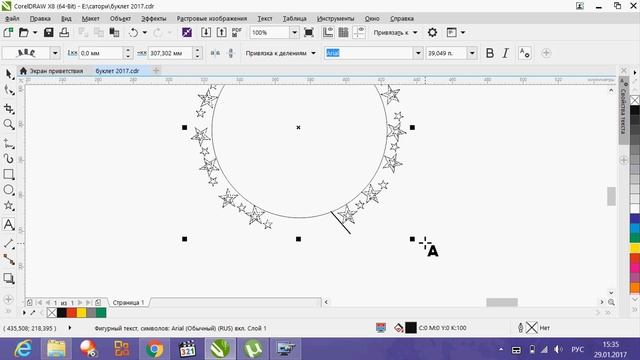Select the Crop tool
The height and width of the screenshot is (360, 640).
pyautogui.click(x=9, y=108)
